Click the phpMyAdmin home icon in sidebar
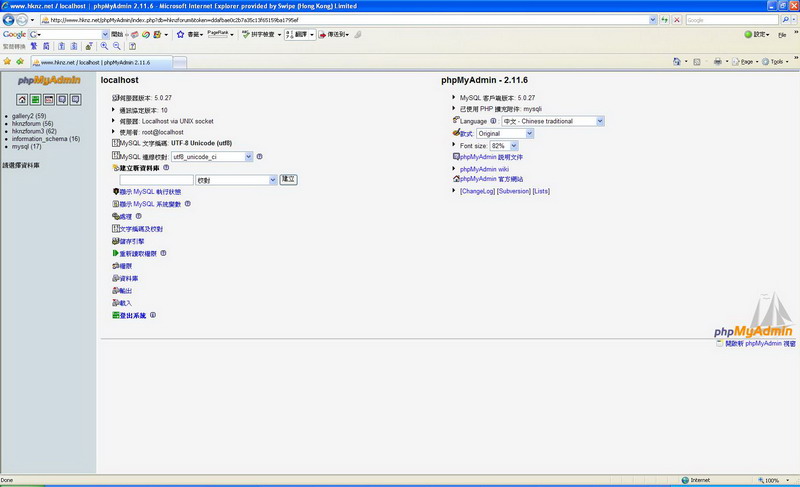Image resolution: width=800 pixels, height=487 pixels. (22, 99)
